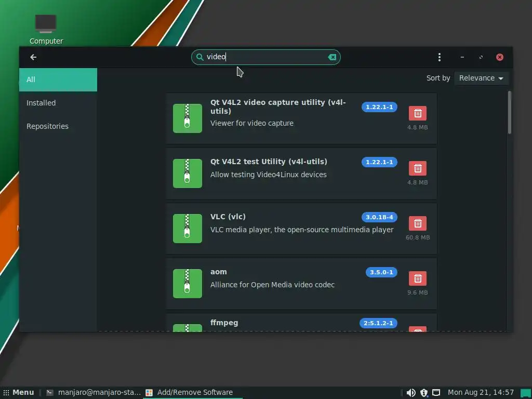Remove the aom package
The image size is (532, 399).
tap(418, 278)
